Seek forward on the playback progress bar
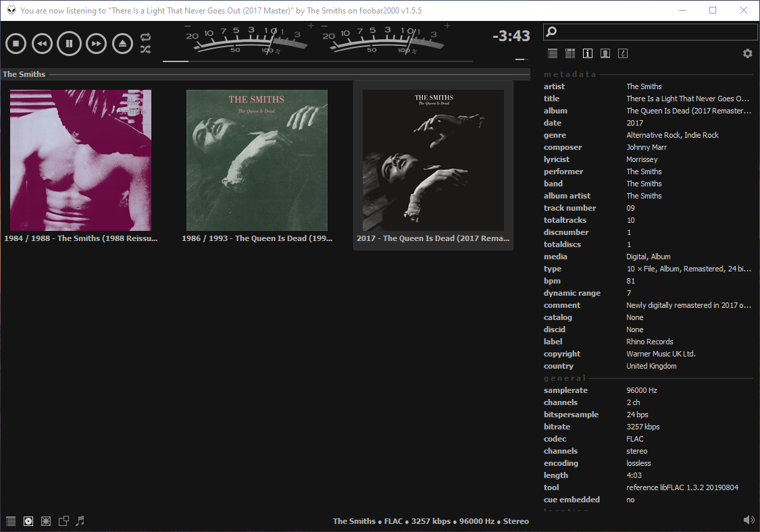This screenshot has width=760, height=532. tap(318, 61)
